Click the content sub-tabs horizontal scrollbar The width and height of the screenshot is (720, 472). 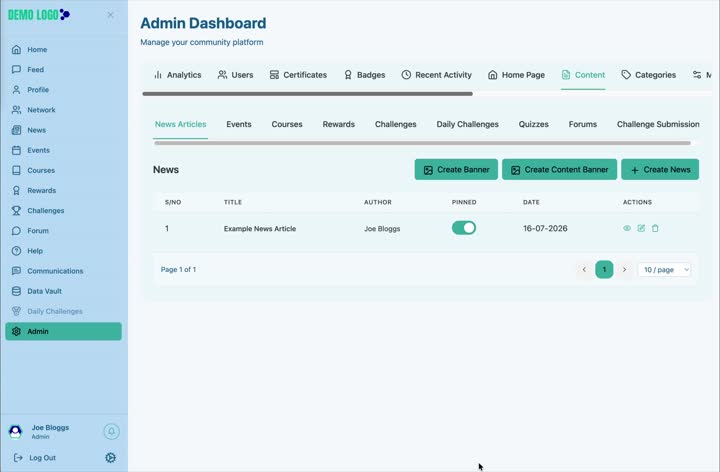coord(422,143)
